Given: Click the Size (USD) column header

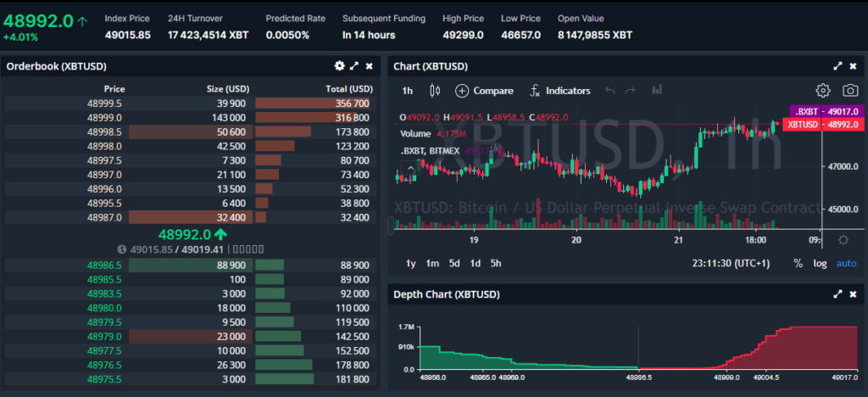Looking at the screenshot, I should click(228, 88).
